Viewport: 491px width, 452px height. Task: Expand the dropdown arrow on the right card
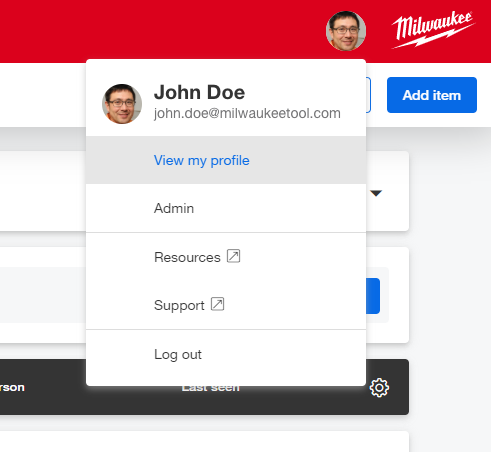pyautogui.click(x=376, y=193)
